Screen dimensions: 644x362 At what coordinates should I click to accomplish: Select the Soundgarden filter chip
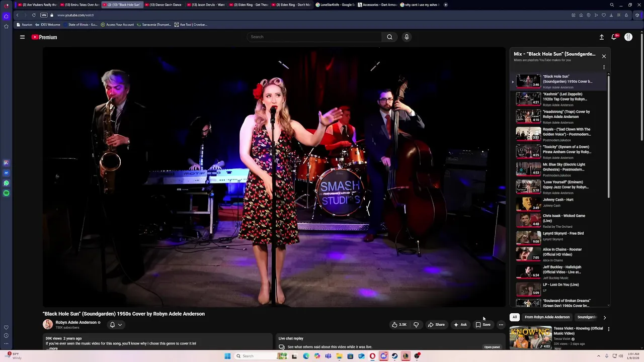587,317
